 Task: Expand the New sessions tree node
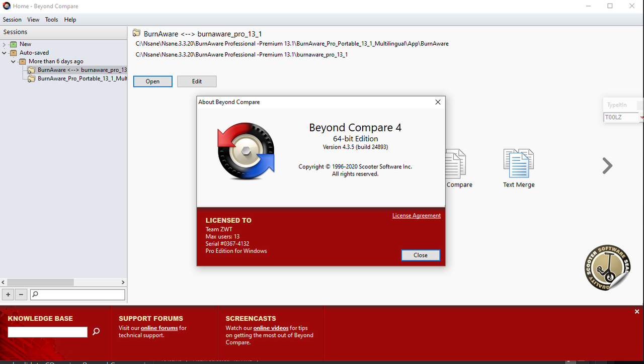pos(5,44)
